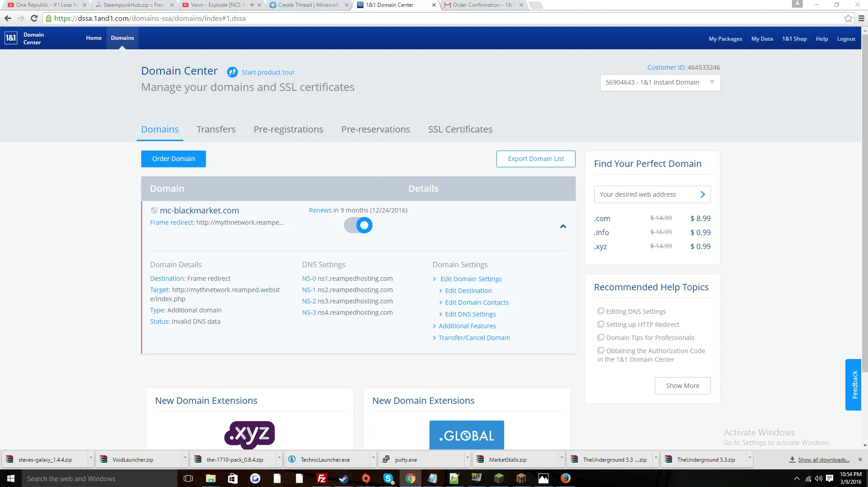The width and height of the screenshot is (868, 487).
Task: Show hidden system tray icons
Action: pos(796,478)
